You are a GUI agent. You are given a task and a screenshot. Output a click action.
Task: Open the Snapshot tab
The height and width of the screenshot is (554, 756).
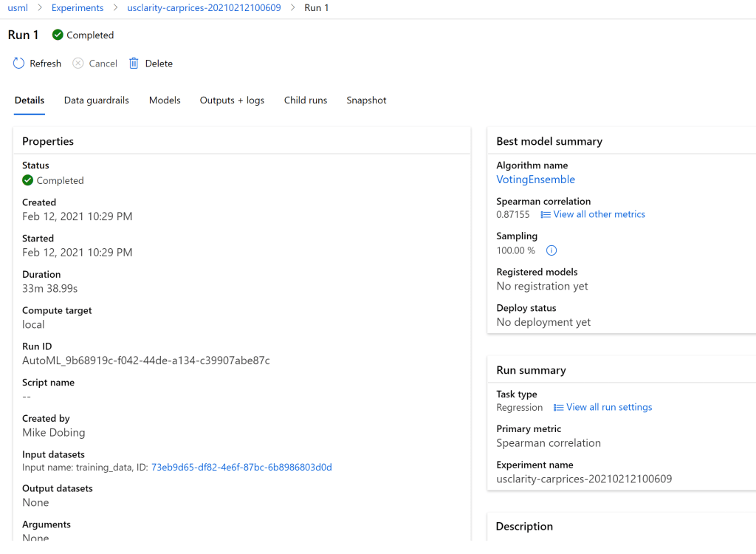click(x=366, y=100)
